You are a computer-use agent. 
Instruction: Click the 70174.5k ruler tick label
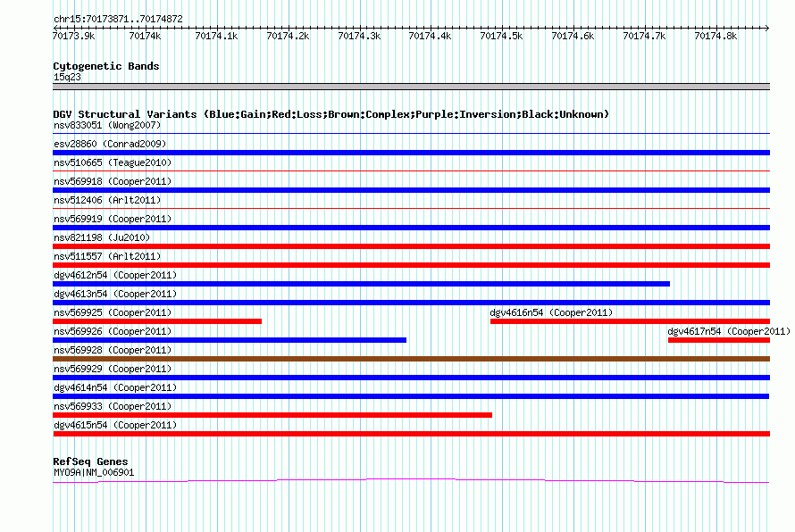click(x=501, y=36)
